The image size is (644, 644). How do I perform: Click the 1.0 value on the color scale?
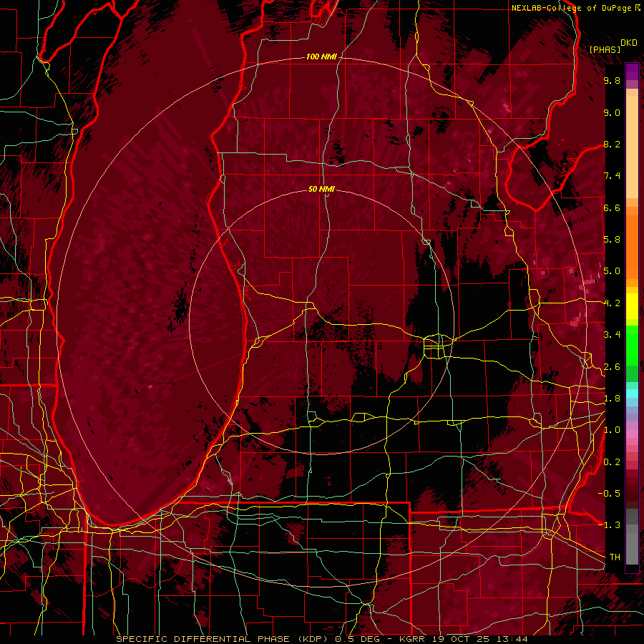point(612,430)
